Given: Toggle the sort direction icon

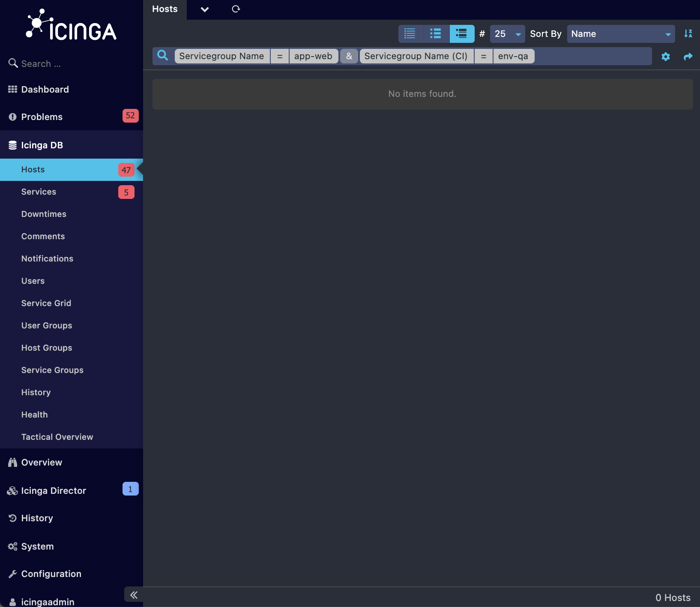Looking at the screenshot, I should coord(688,33).
